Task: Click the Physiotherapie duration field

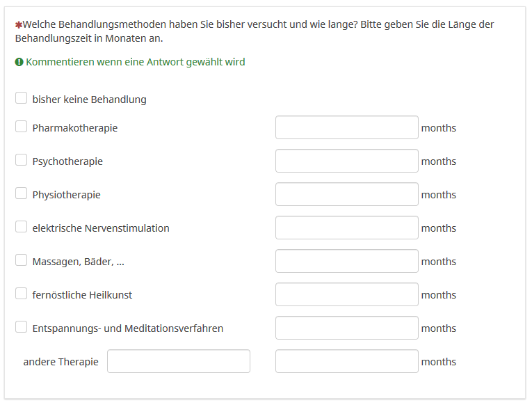Action: click(x=346, y=195)
